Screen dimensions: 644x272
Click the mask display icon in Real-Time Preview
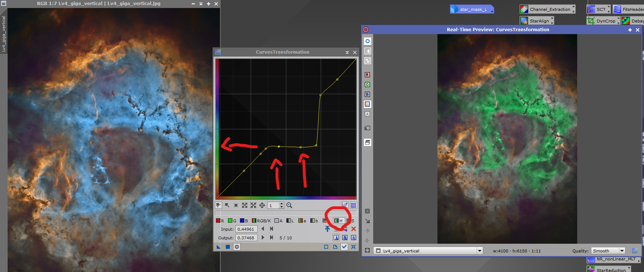[367, 51]
